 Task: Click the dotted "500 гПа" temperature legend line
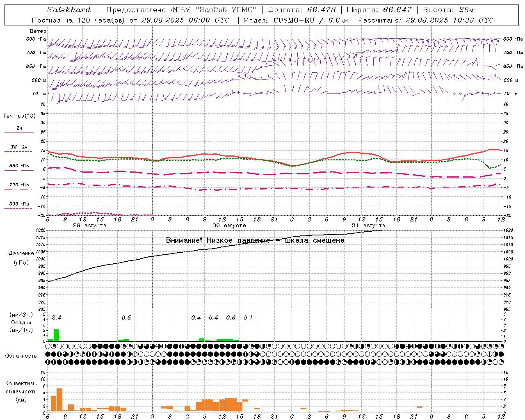[18, 209]
